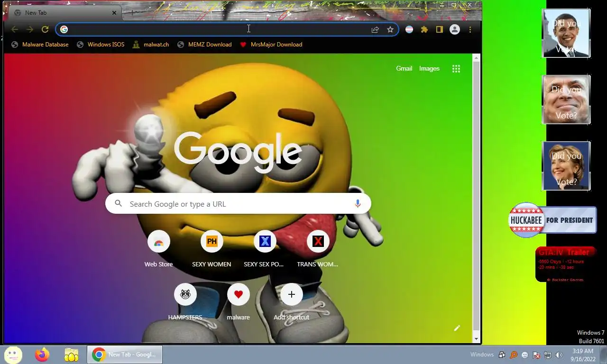Open the Windows ISOS bookmark
607x364 pixels.
pos(101,45)
